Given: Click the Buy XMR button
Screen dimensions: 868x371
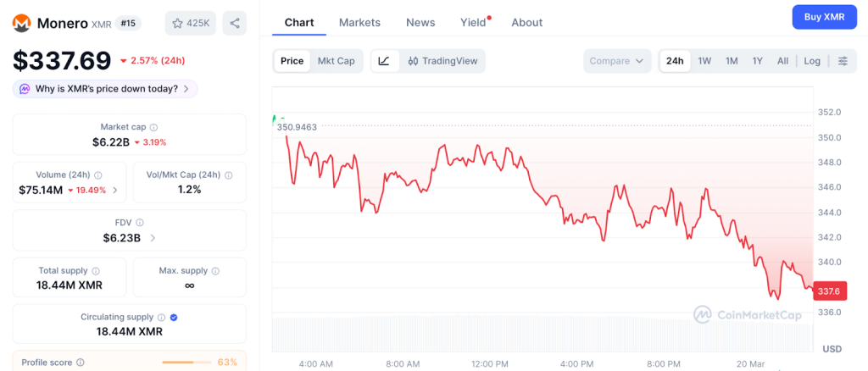Looking at the screenshot, I should [x=822, y=17].
